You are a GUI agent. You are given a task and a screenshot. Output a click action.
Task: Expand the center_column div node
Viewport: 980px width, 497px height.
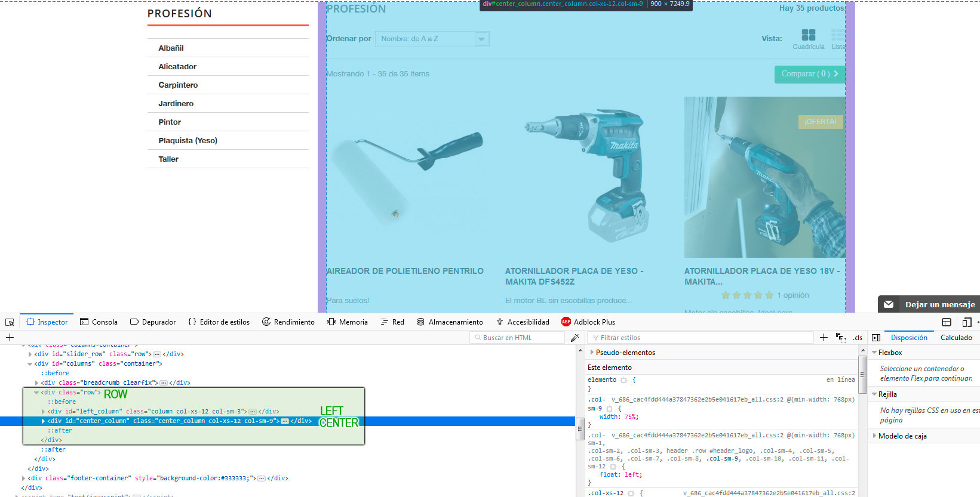pos(43,421)
